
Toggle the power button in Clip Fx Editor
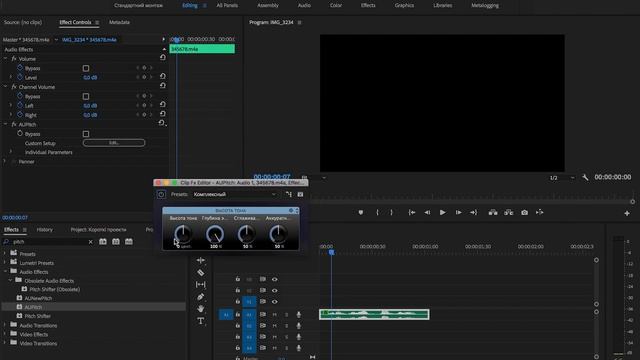point(161,195)
